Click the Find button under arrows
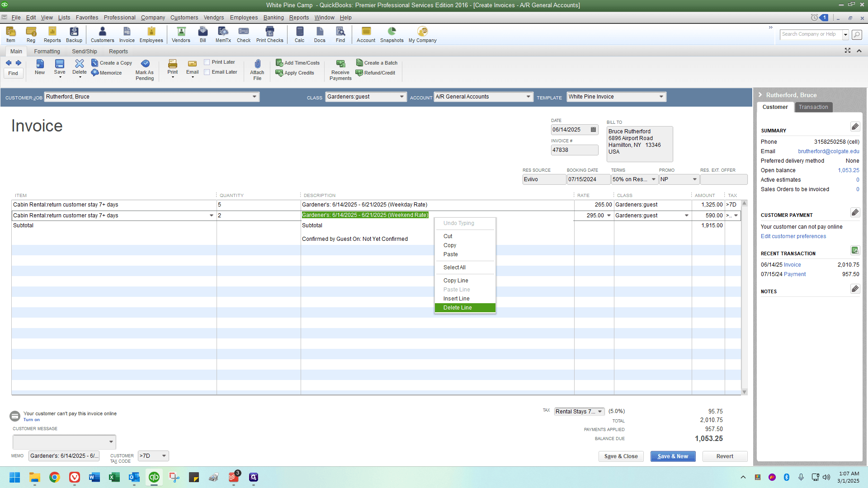 [13, 73]
